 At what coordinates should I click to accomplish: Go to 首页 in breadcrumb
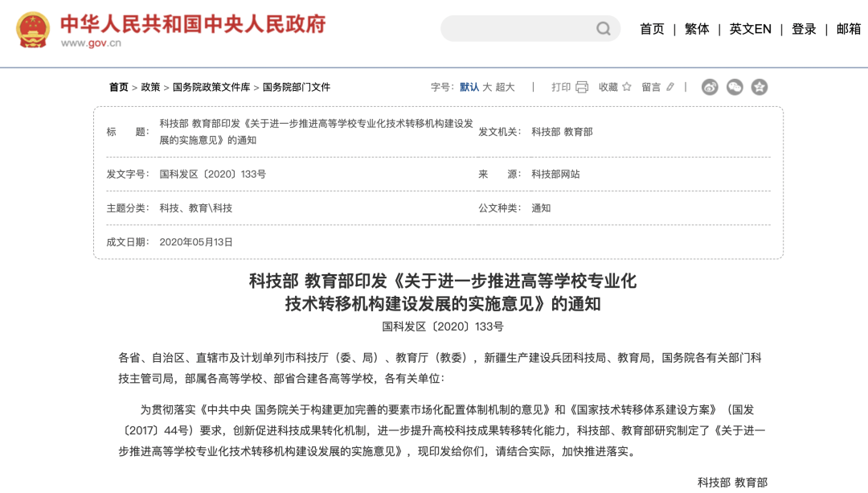click(x=118, y=87)
